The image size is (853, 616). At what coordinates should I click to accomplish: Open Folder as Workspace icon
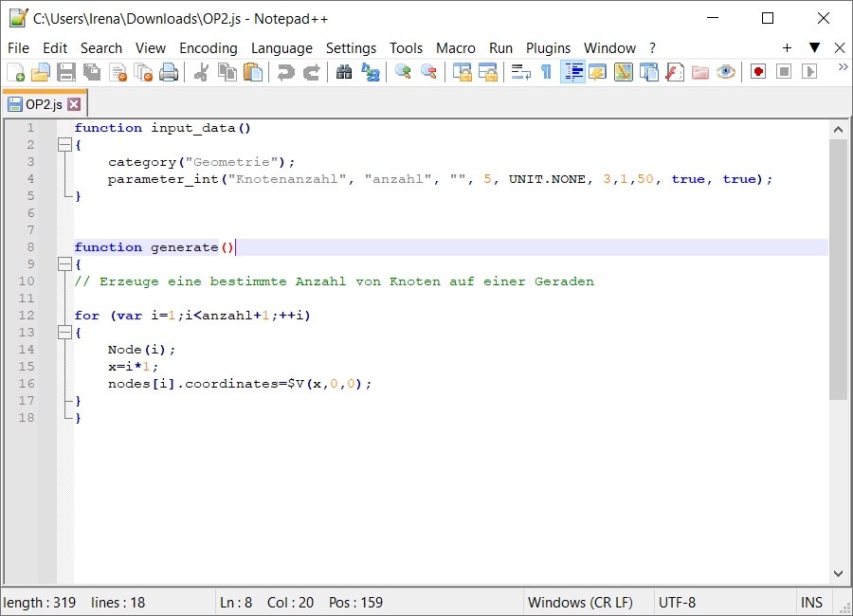(700, 72)
